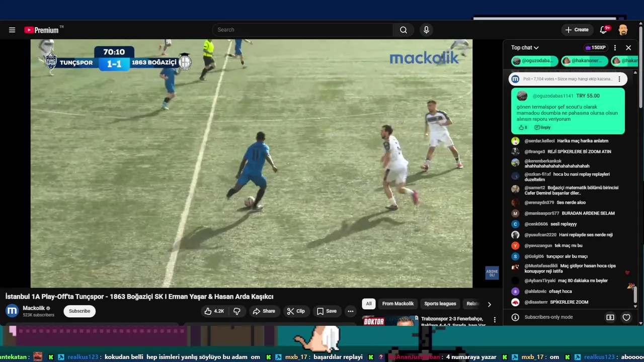Click the search field
644x362 pixels.
click(302, 30)
